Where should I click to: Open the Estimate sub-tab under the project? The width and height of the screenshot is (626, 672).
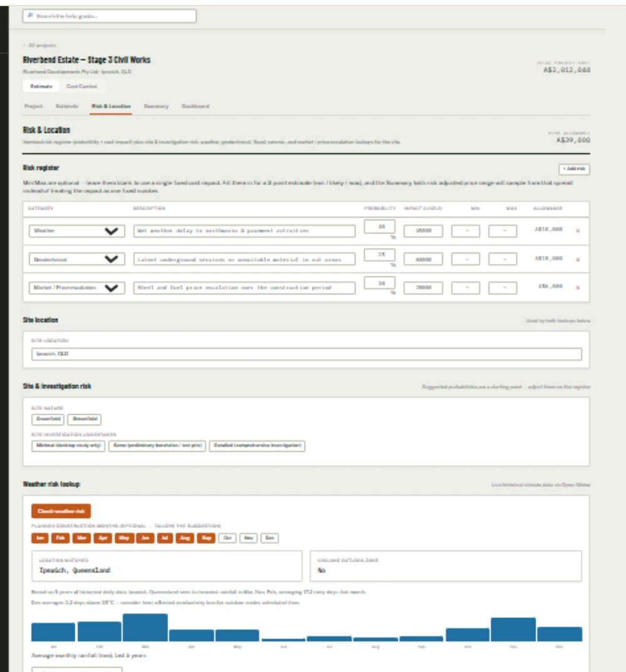pos(67,106)
